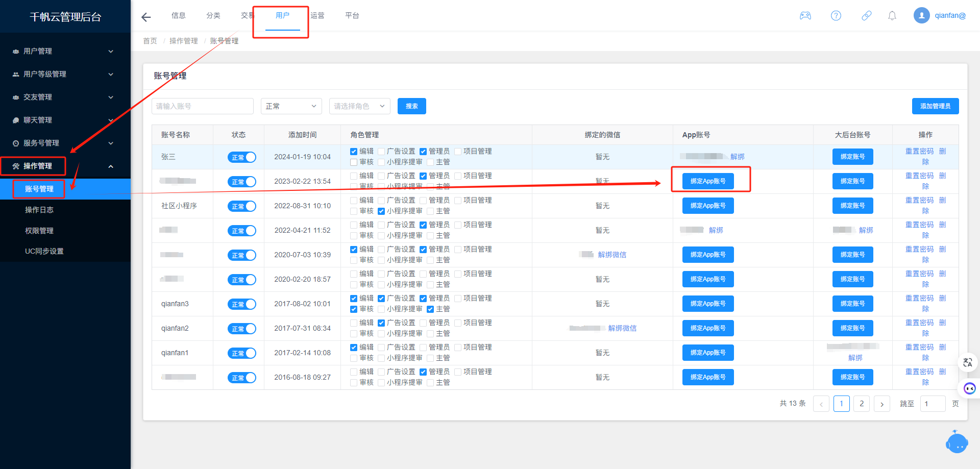
Task: Click the 添加管理员 button
Action: pyautogui.click(x=936, y=106)
